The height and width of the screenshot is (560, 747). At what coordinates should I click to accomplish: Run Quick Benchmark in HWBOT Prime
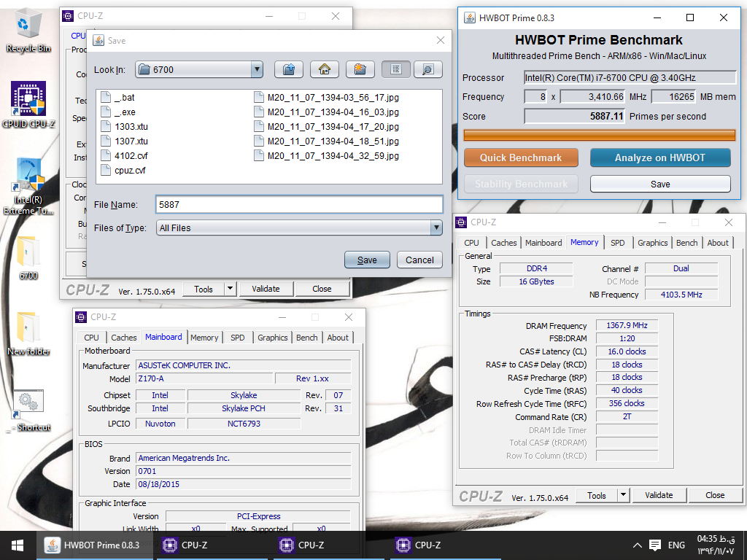[521, 157]
